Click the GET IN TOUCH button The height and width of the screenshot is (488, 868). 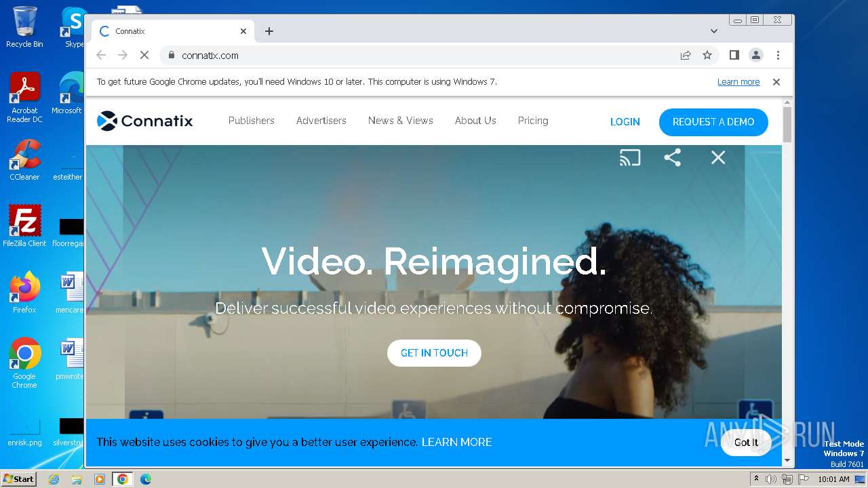[434, 353]
